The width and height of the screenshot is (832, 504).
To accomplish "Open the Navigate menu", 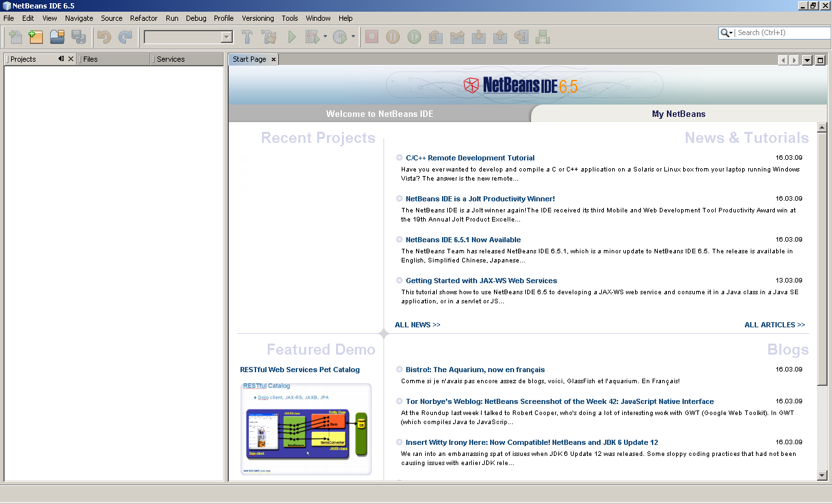I will point(79,18).
